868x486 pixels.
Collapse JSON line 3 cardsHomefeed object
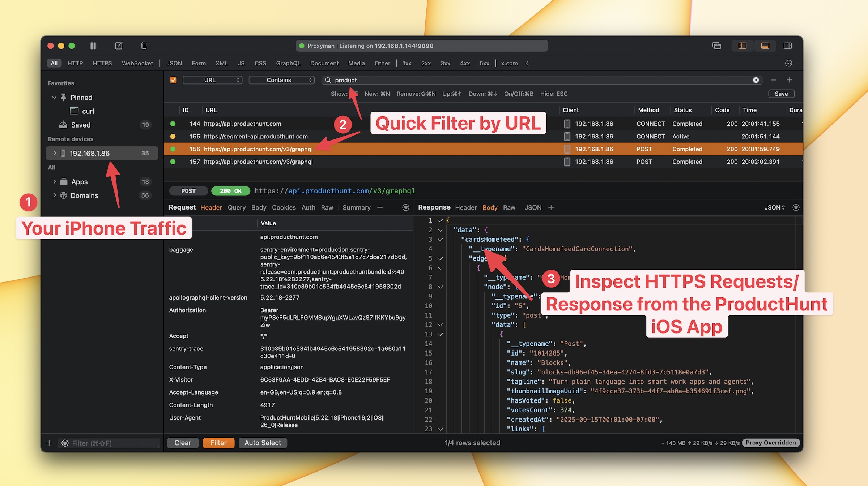440,239
